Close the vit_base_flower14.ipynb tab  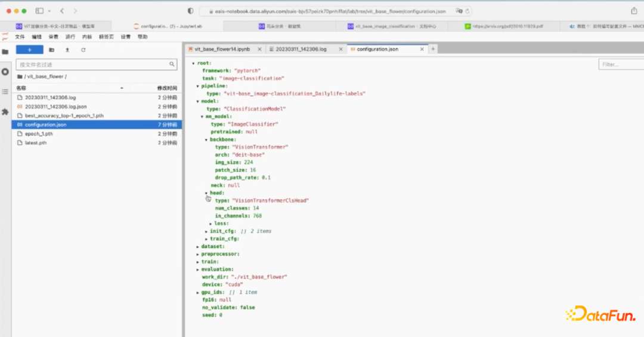point(259,49)
